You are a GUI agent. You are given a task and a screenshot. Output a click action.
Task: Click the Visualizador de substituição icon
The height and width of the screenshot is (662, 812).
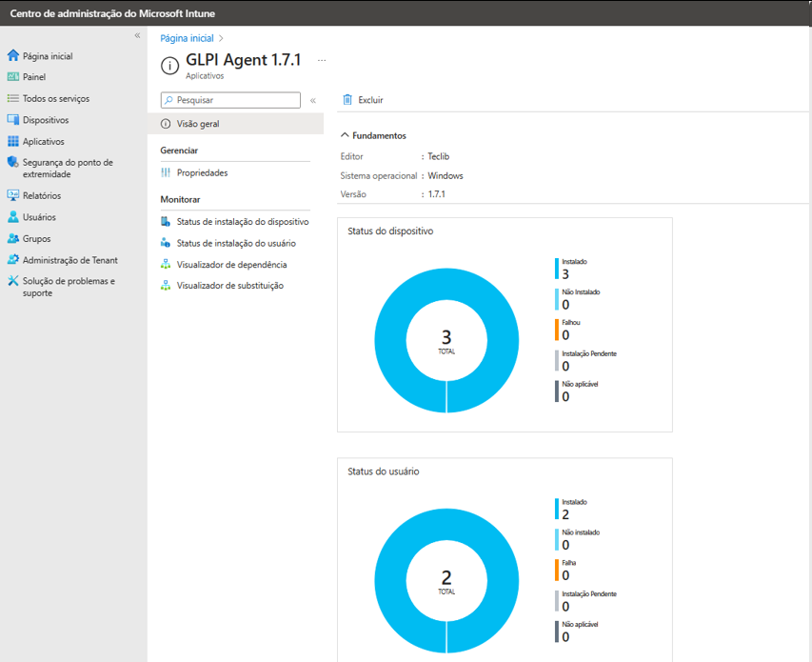166,286
